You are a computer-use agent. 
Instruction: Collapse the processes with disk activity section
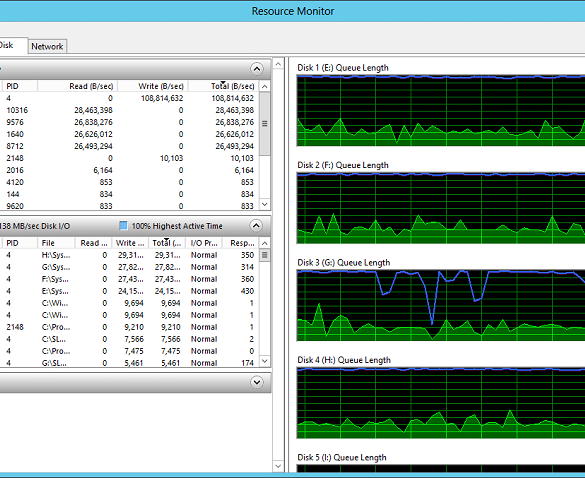pyautogui.click(x=257, y=69)
